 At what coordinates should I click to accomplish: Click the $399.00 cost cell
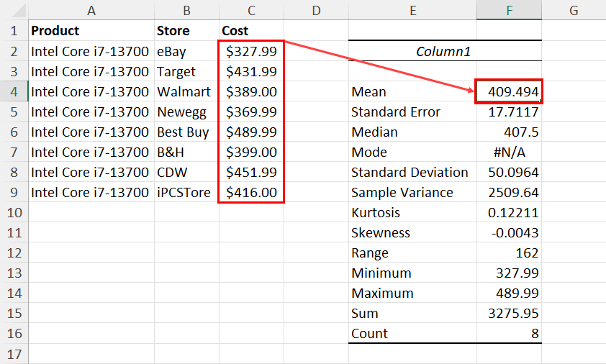[x=252, y=152]
